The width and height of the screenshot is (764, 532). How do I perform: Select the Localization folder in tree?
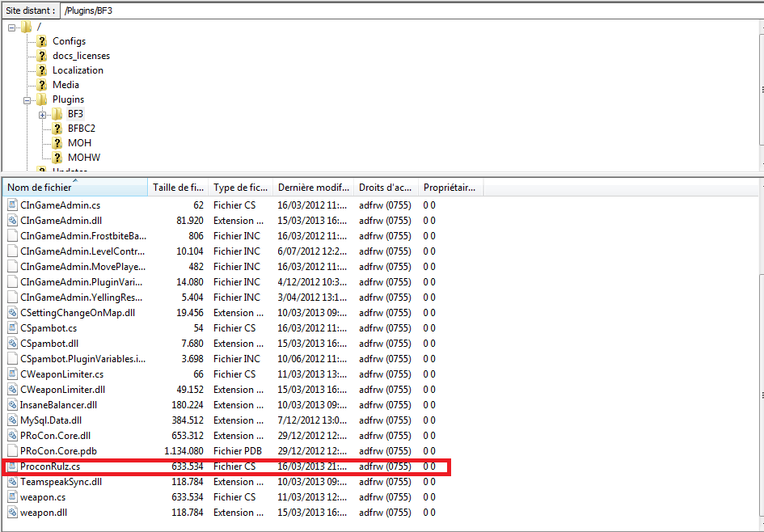tap(78, 70)
